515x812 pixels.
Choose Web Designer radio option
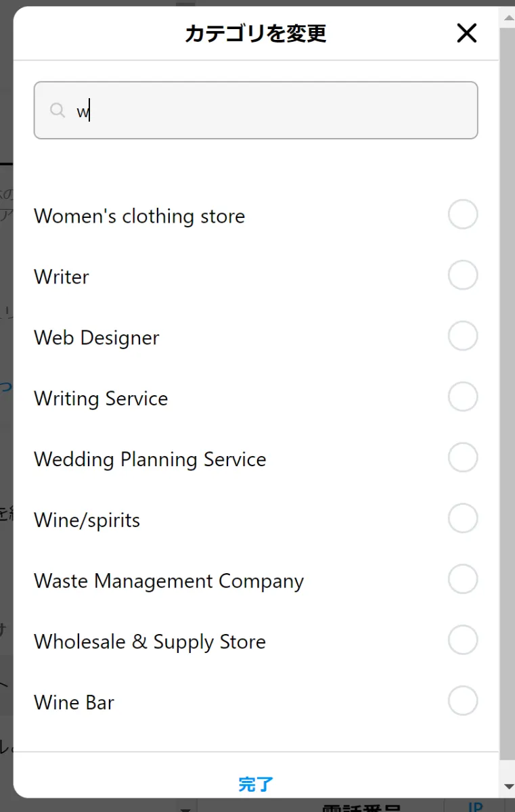[x=463, y=336]
